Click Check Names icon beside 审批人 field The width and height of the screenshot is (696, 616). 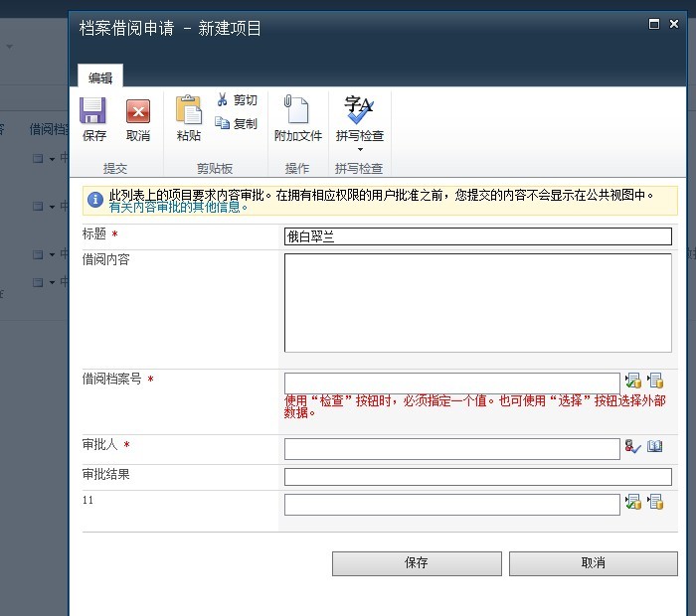(633, 446)
